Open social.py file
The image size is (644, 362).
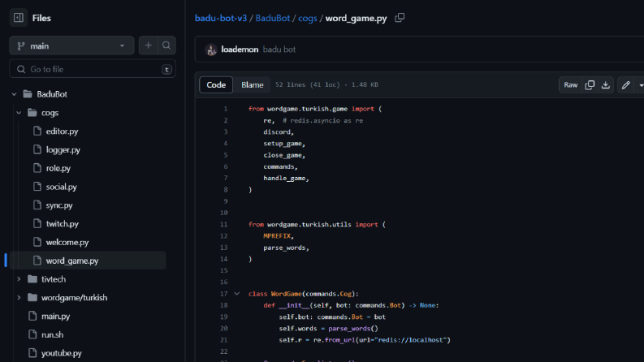(x=61, y=187)
